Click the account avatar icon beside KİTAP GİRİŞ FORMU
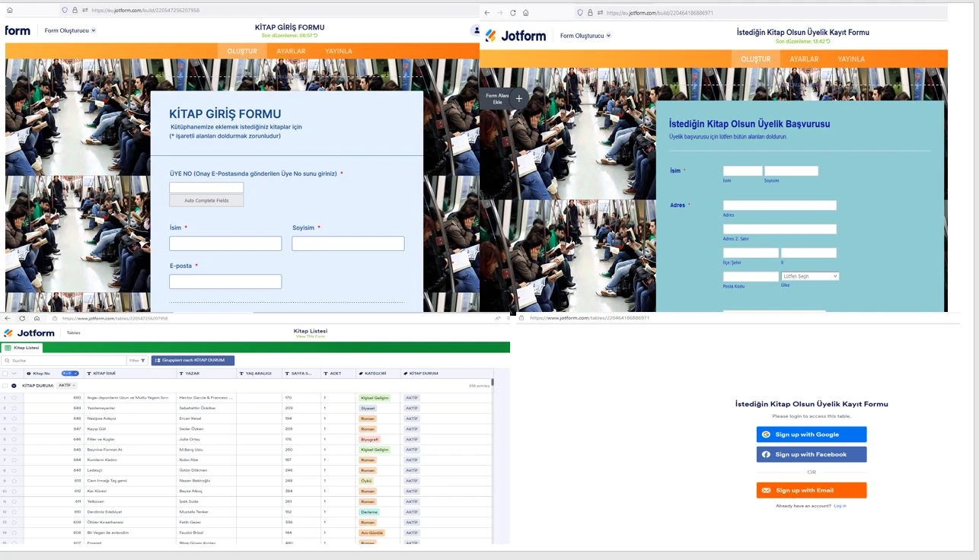 [x=477, y=30]
